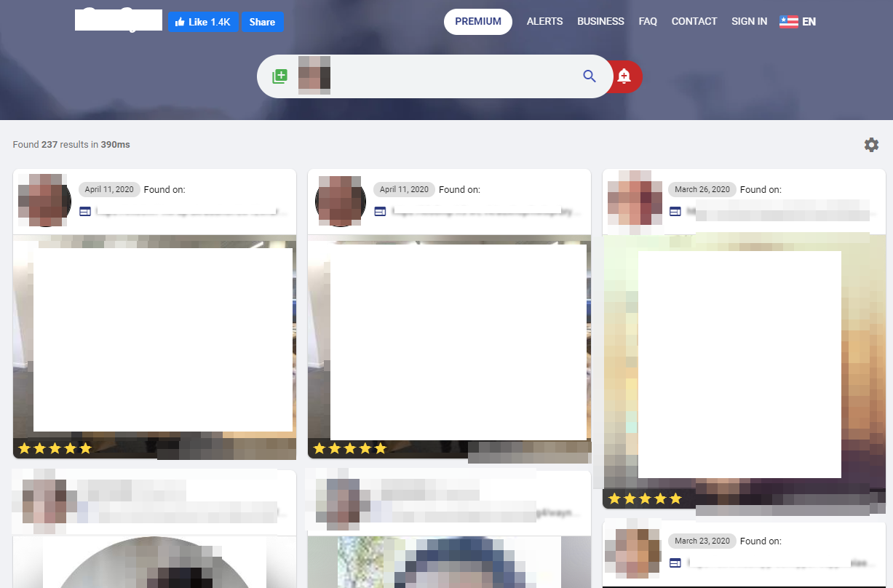893x588 pixels.
Task: Click the add image upload icon
Action: 279,76
